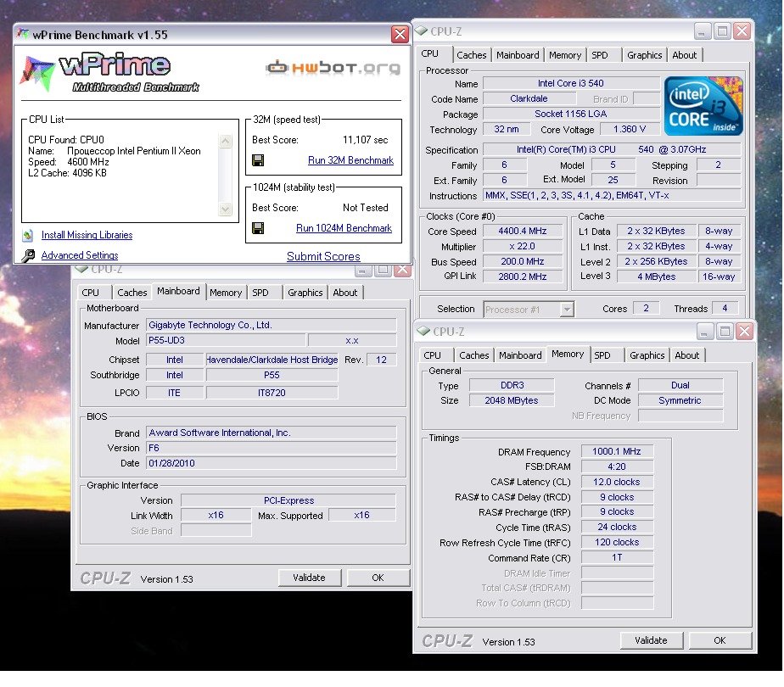784x687 pixels.
Task: Select Graphics tab in Memory CPU-Z window
Action: point(647,355)
